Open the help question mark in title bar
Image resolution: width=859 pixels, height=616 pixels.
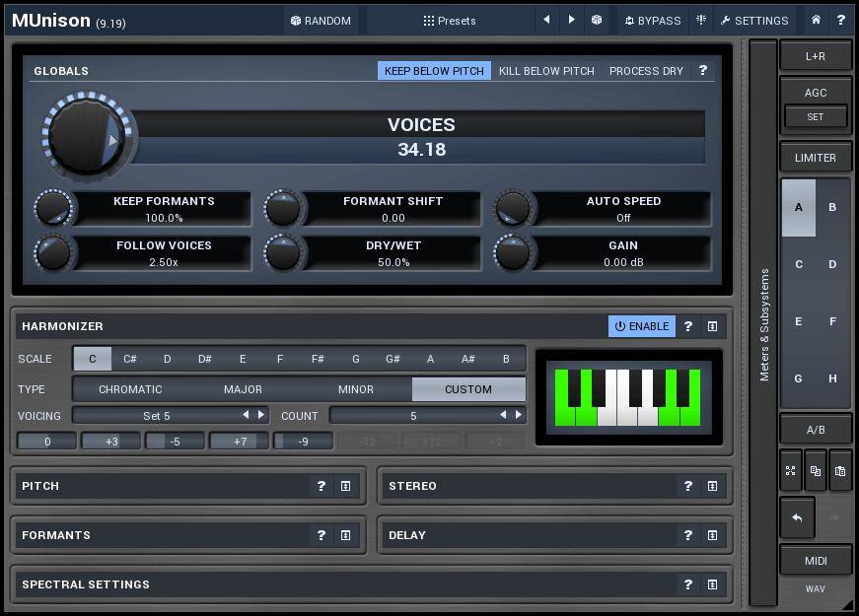(841, 21)
